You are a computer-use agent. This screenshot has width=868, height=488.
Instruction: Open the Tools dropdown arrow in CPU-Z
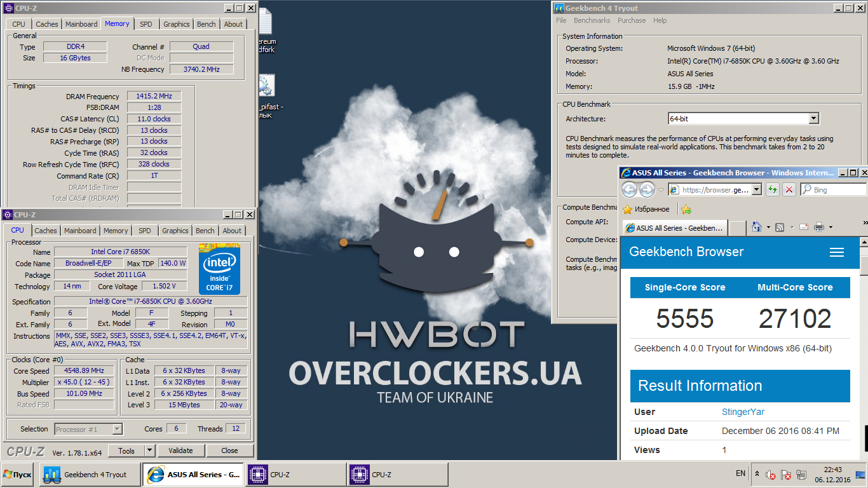(x=149, y=451)
